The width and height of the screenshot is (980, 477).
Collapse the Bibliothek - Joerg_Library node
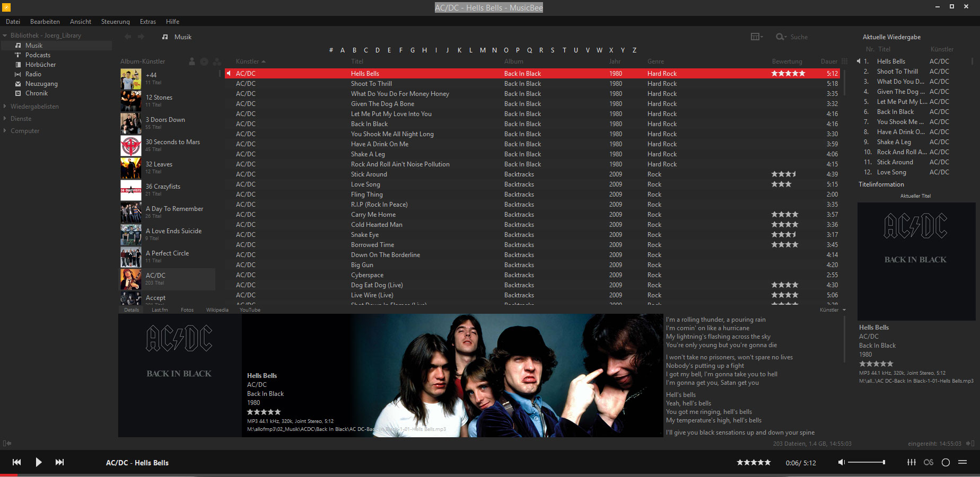point(5,36)
